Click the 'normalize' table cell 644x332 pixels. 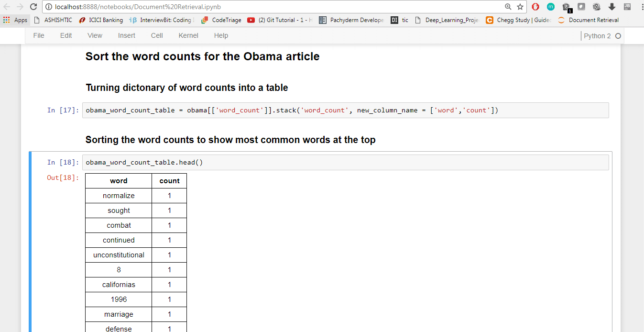click(x=119, y=196)
